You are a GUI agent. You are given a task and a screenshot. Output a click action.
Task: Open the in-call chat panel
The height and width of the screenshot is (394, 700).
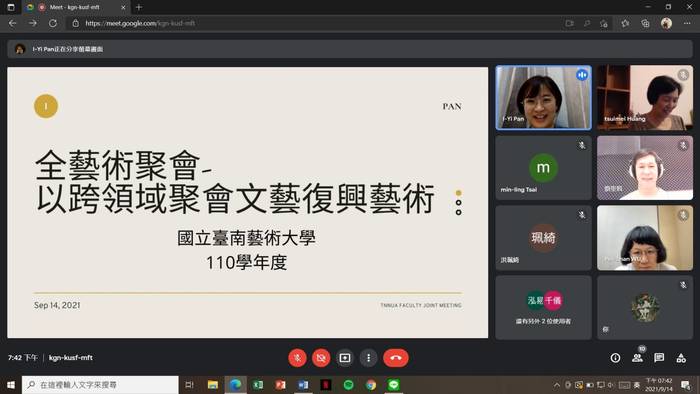tap(659, 358)
